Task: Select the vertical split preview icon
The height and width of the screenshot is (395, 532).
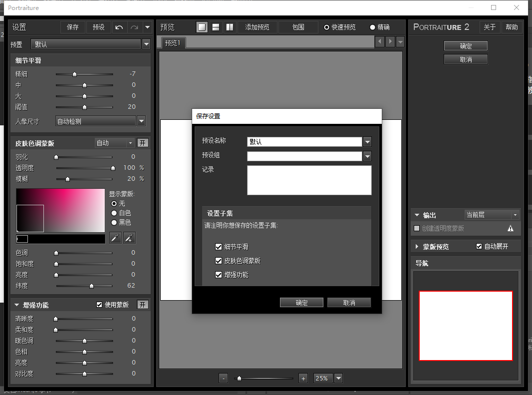Action: 229,27
